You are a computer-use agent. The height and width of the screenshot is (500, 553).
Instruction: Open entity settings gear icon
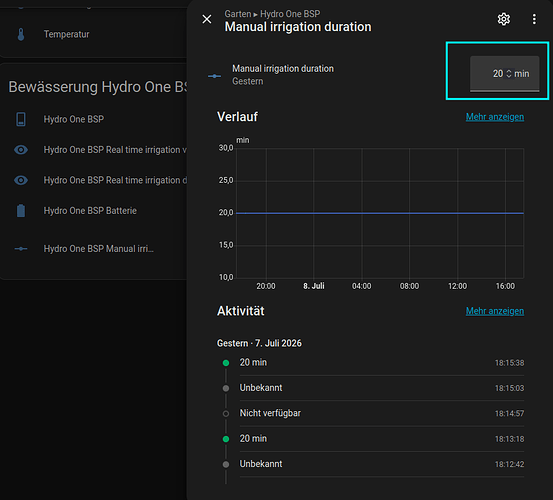504,19
